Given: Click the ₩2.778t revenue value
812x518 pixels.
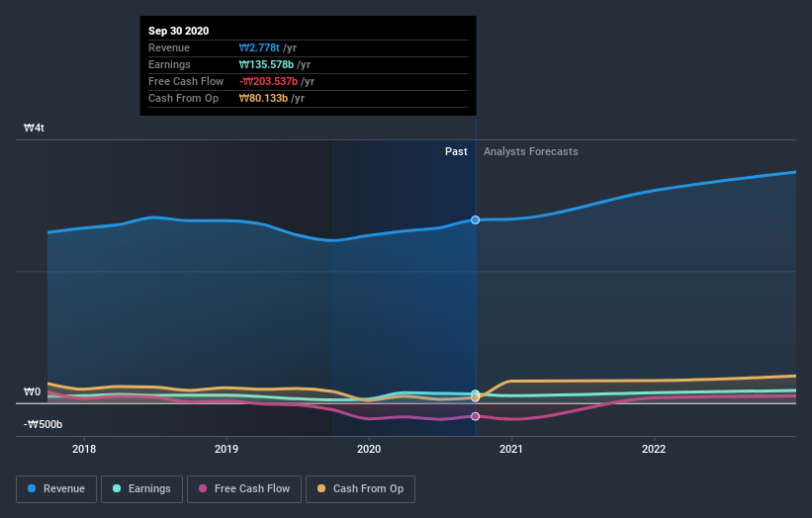Looking at the screenshot, I should pyautogui.click(x=259, y=47).
